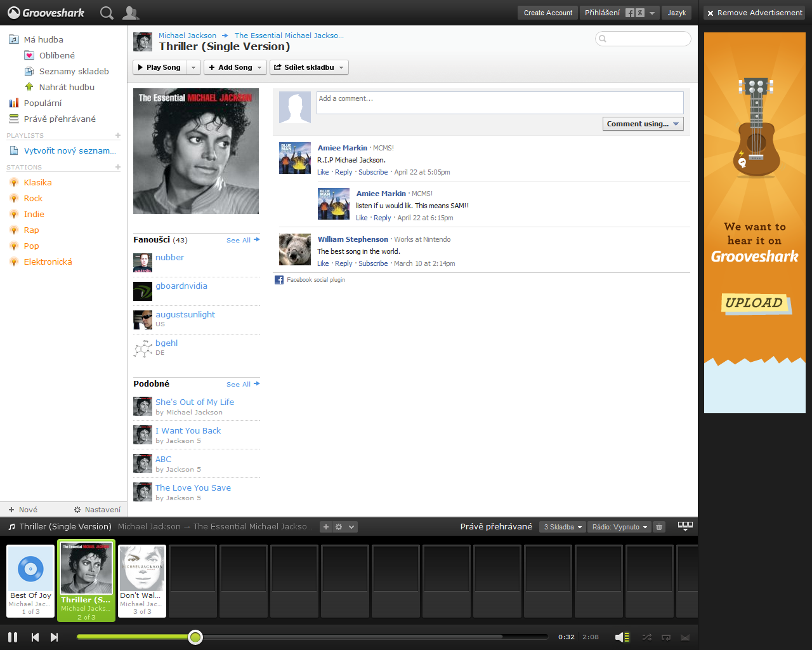Open Seznamy skladeb in sidebar

[x=66, y=71]
